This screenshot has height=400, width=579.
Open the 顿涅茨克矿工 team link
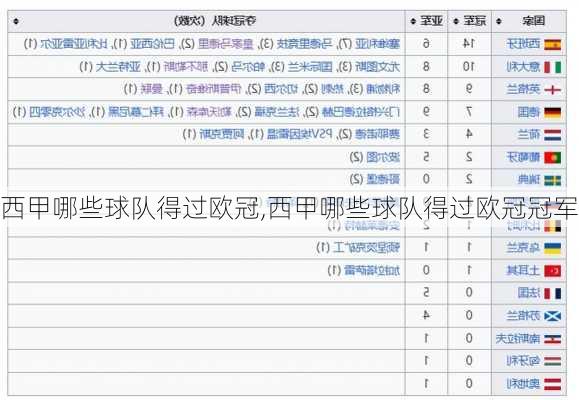(x=366, y=248)
